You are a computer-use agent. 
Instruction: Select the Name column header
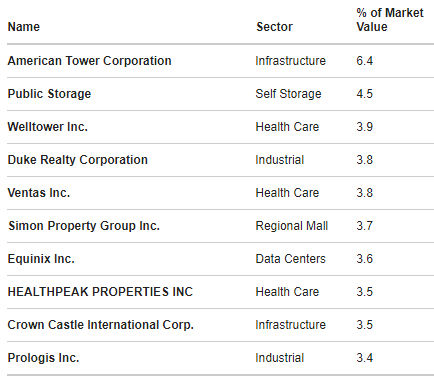coord(24,27)
